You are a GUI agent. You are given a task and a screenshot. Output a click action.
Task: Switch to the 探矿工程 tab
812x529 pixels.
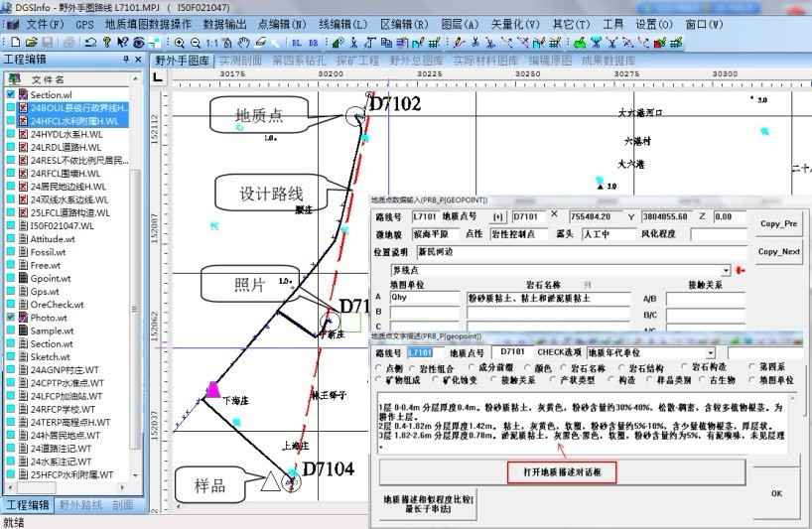[357, 61]
